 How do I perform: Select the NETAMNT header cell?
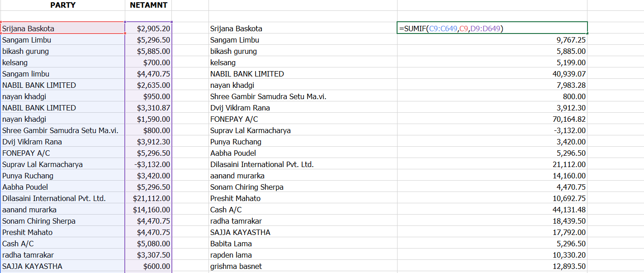(148, 5)
